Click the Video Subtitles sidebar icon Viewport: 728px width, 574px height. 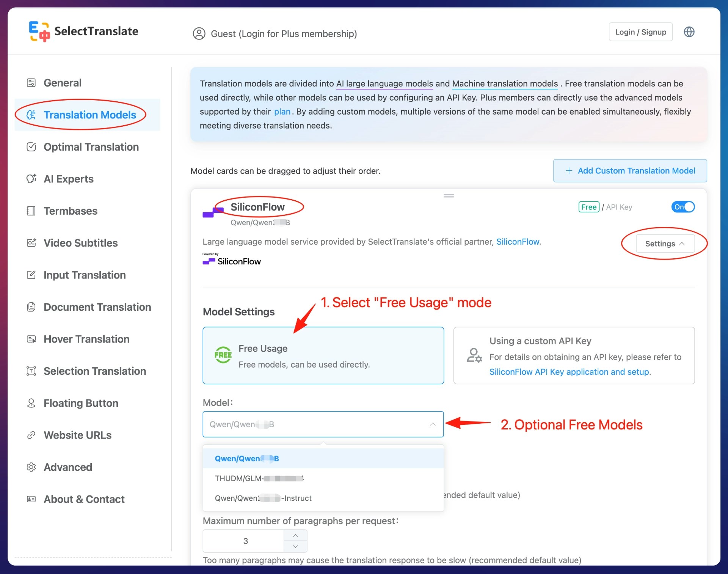tap(31, 243)
